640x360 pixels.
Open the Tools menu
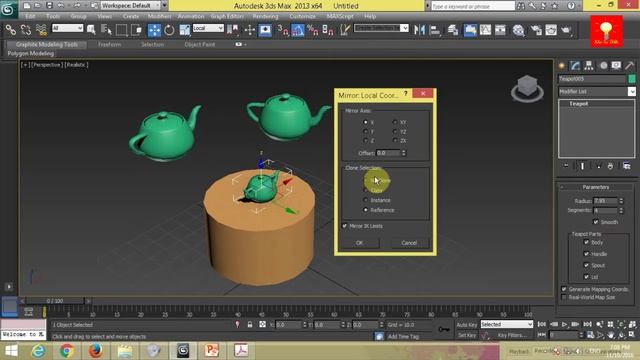53,16
